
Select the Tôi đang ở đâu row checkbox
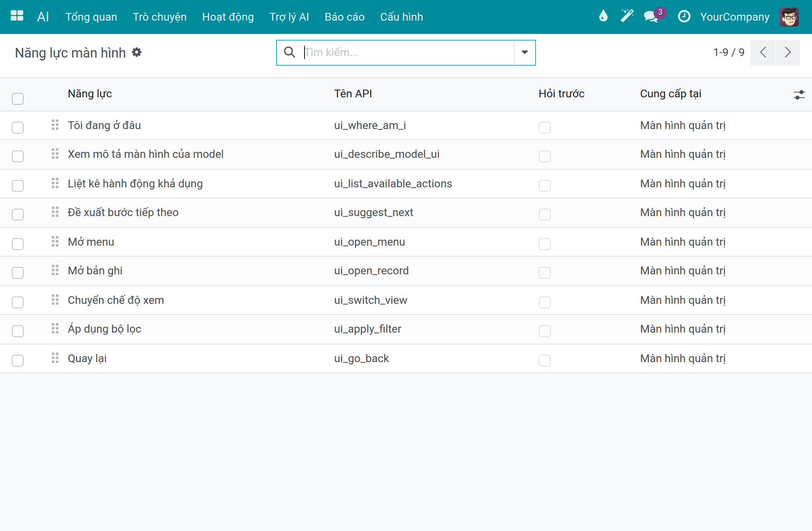click(x=18, y=128)
